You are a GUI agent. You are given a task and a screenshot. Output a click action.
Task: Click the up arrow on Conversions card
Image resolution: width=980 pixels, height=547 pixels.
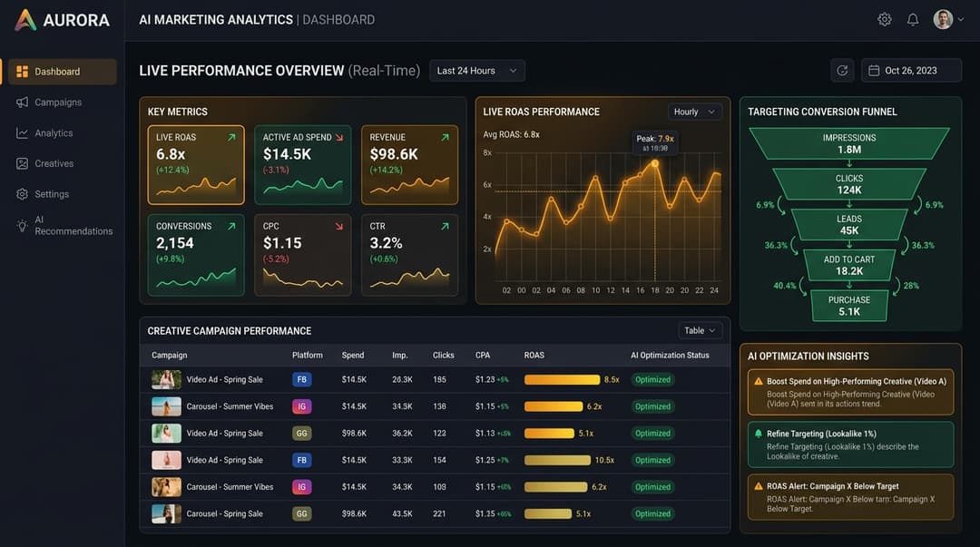point(232,226)
